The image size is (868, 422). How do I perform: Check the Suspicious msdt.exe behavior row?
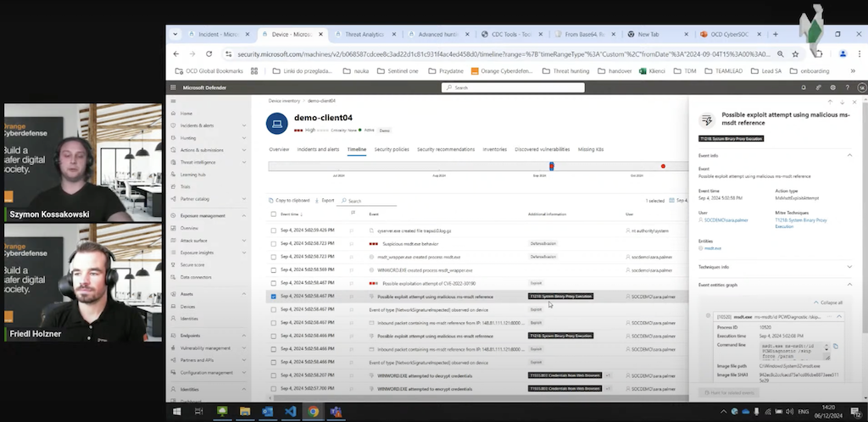pos(273,243)
